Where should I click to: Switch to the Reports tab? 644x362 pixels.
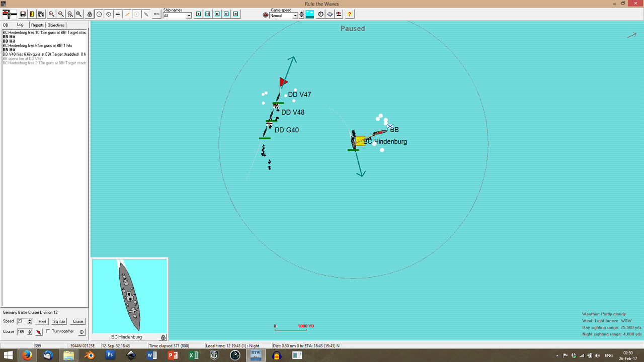(x=37, y=25)
